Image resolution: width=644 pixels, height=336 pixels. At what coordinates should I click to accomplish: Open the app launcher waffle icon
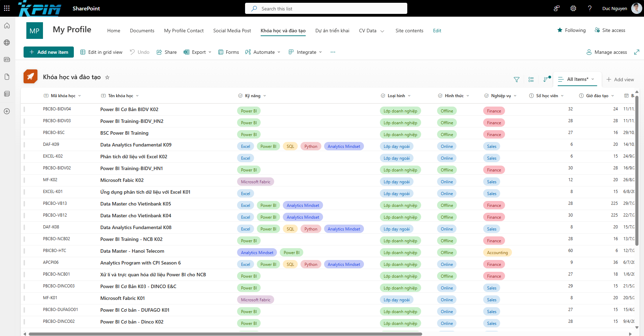[7, 8]
